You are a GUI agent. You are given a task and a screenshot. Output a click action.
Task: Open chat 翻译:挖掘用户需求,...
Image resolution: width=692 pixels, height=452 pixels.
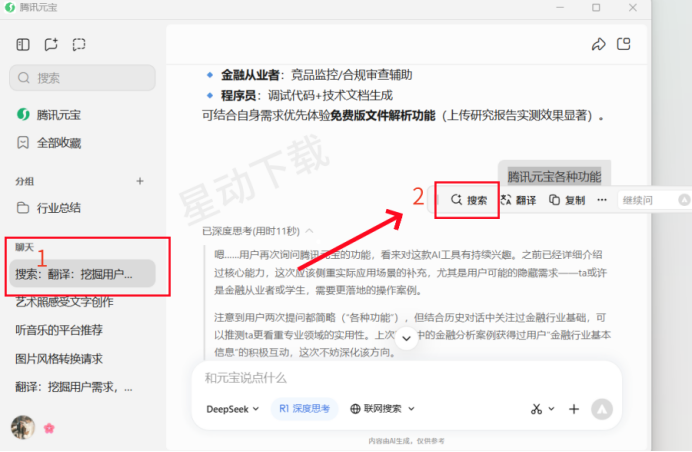click(74, 387)
